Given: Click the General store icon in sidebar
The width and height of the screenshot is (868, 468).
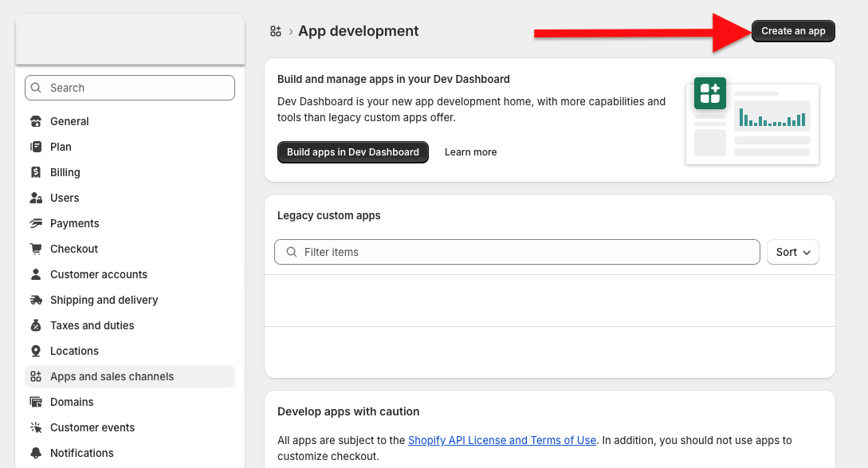Looking at the screenshot, I should point(36,121).
